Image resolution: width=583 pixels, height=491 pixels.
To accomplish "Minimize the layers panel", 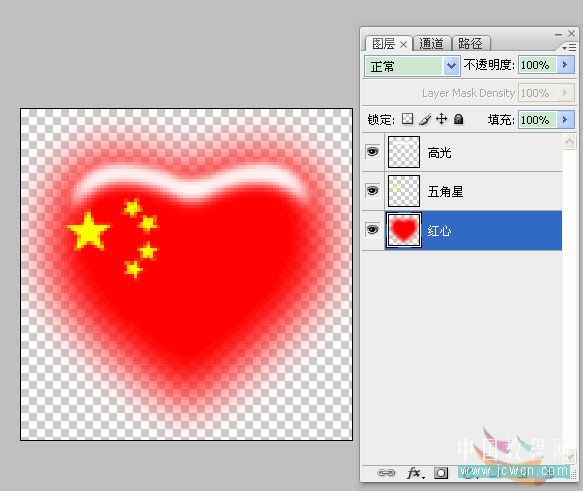I will coord(558,34).
